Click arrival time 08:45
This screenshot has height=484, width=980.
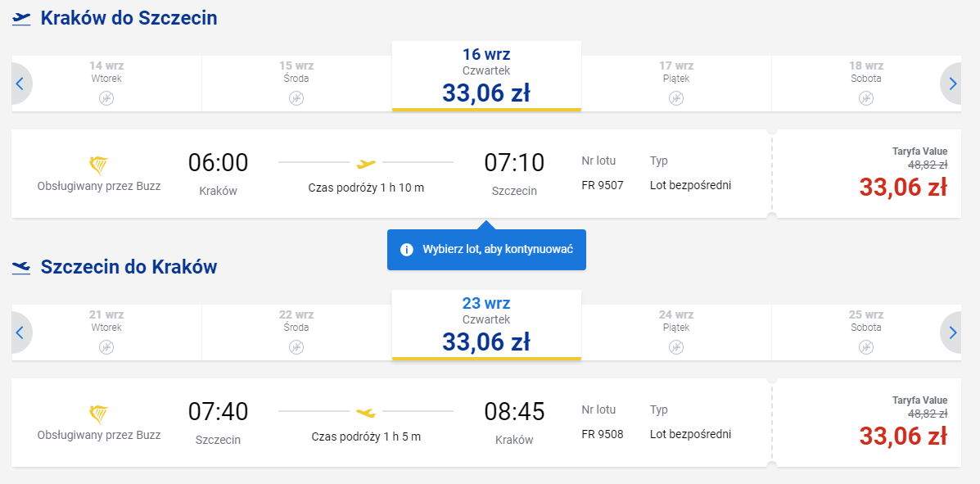(514, 412)
